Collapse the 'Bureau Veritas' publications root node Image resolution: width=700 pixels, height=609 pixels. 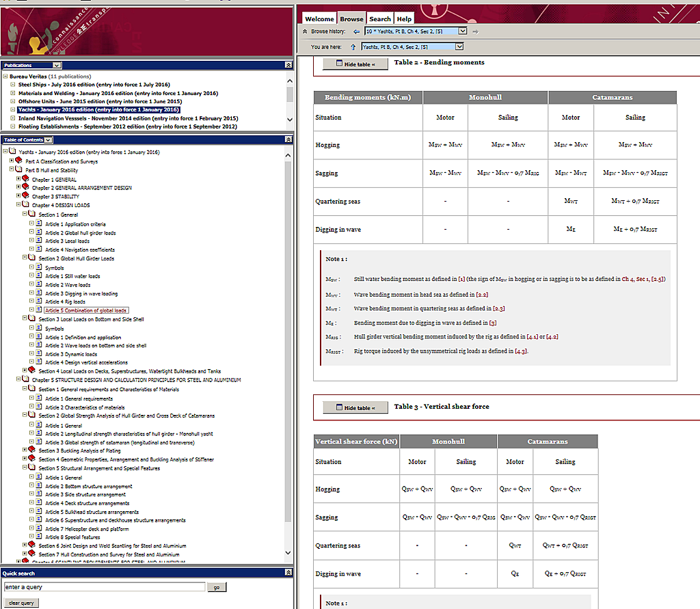coord(5,77)
